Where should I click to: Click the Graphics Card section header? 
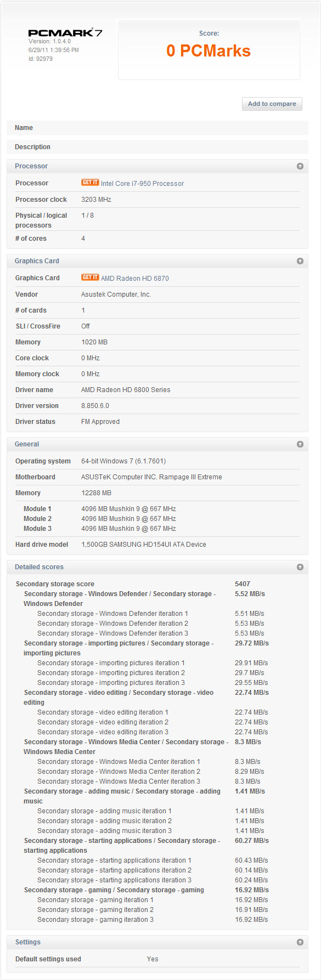click(157, 261)
